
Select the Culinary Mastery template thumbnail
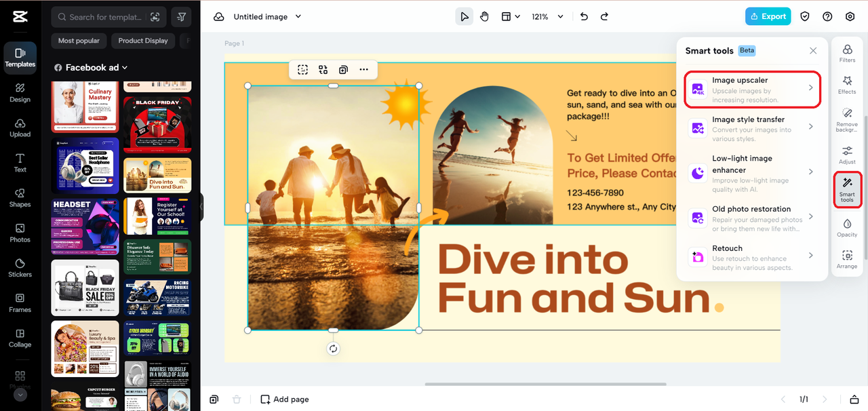pos(85,107)
